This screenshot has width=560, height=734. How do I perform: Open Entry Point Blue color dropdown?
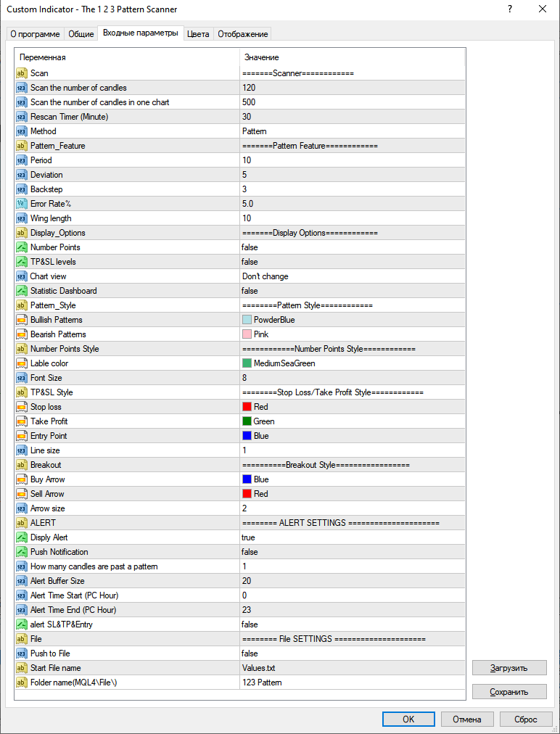point(352,436)
